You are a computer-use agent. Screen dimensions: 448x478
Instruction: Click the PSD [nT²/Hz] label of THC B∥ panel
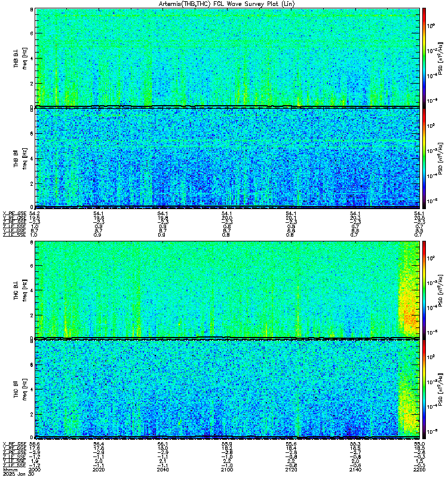tap(441, 390)
